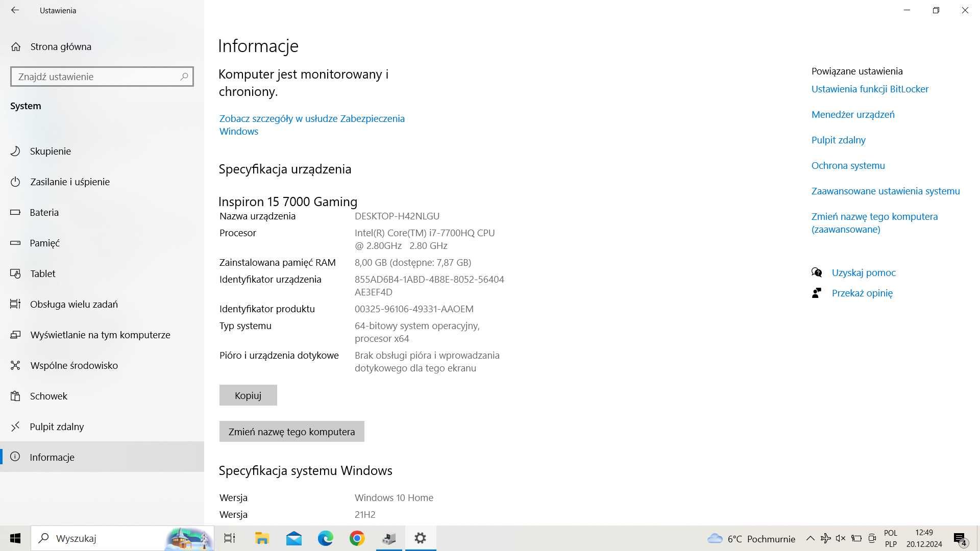Select the Pamięć sidebar item

102,243
